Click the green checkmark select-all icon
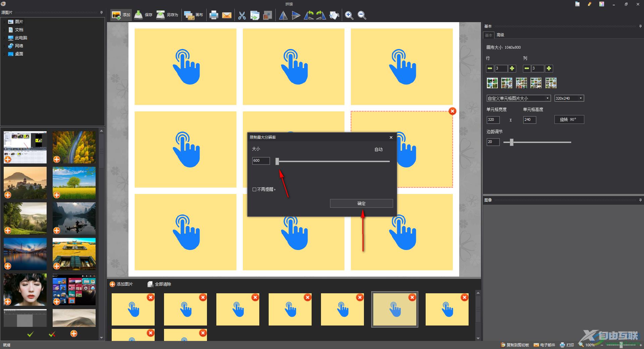This screenshot has height=349, width=644. [31, 334]
